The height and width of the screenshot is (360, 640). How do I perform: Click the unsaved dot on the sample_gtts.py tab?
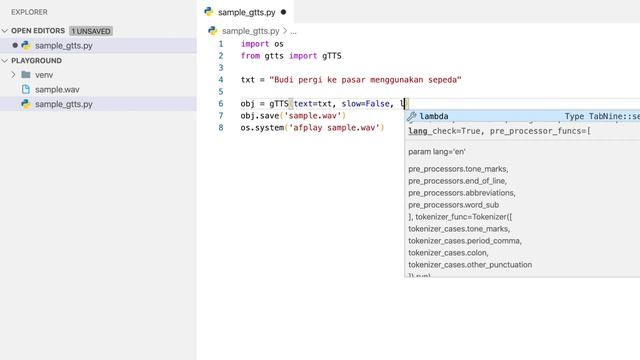(x=283, y=12)
